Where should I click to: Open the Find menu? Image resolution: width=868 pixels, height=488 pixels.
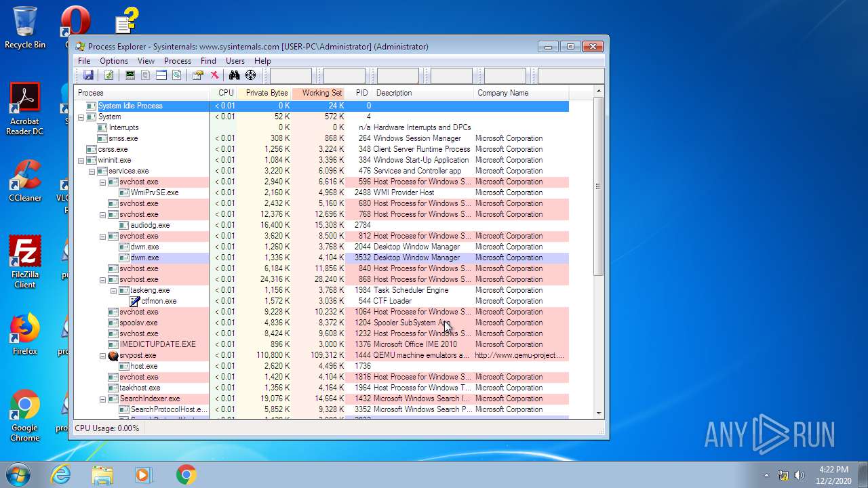coord(208,61)
